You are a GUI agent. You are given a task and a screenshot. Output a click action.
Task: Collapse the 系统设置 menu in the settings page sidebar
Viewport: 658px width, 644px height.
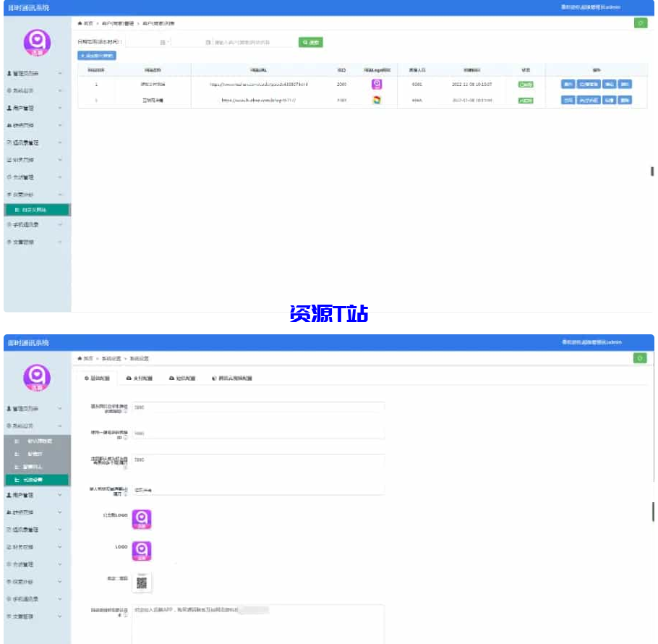[x=36, y=426]
